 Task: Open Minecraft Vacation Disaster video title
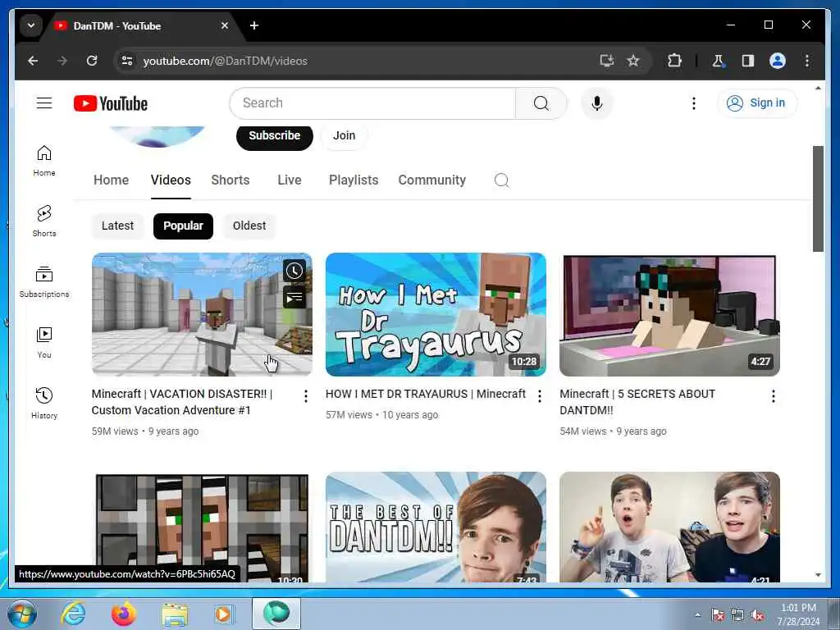click(x=182, y=402)
